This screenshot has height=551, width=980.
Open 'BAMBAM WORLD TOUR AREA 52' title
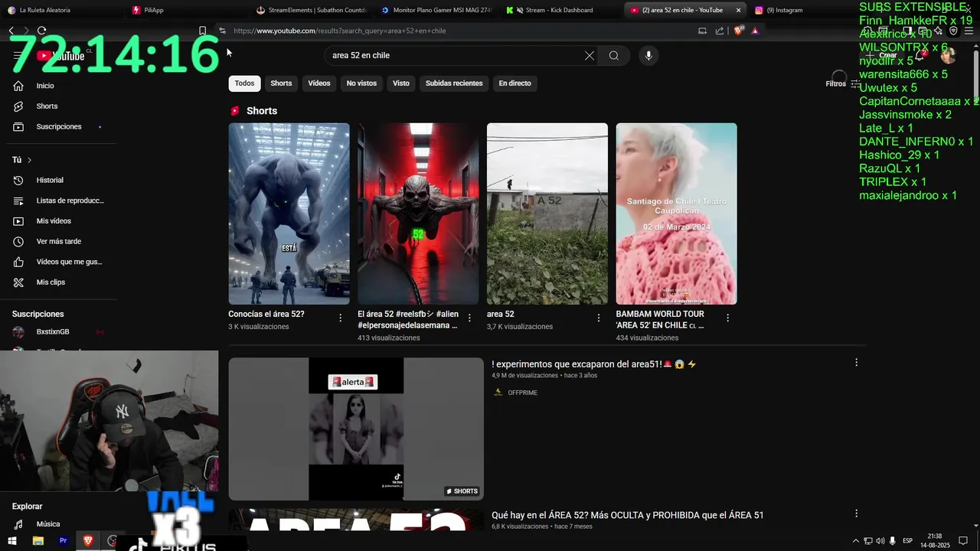click(660, 319)
